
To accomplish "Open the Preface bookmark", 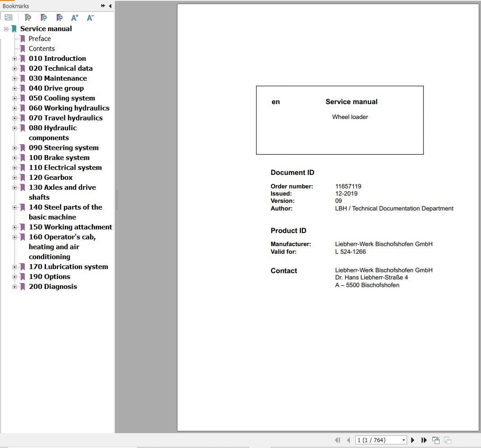I will coord(40,39).
